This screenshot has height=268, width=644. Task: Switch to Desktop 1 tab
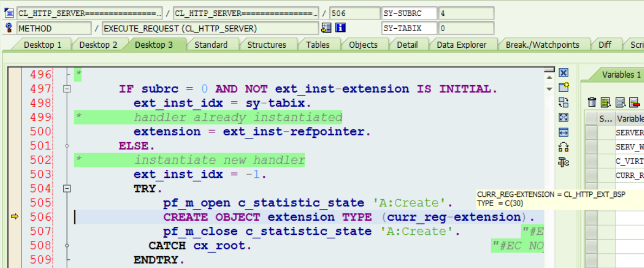[43, 45]
